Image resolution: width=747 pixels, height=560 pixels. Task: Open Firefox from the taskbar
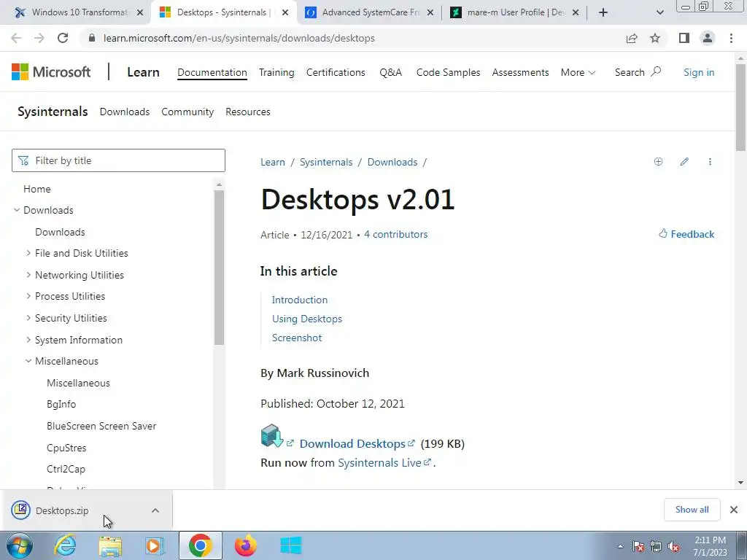point(246,545)
